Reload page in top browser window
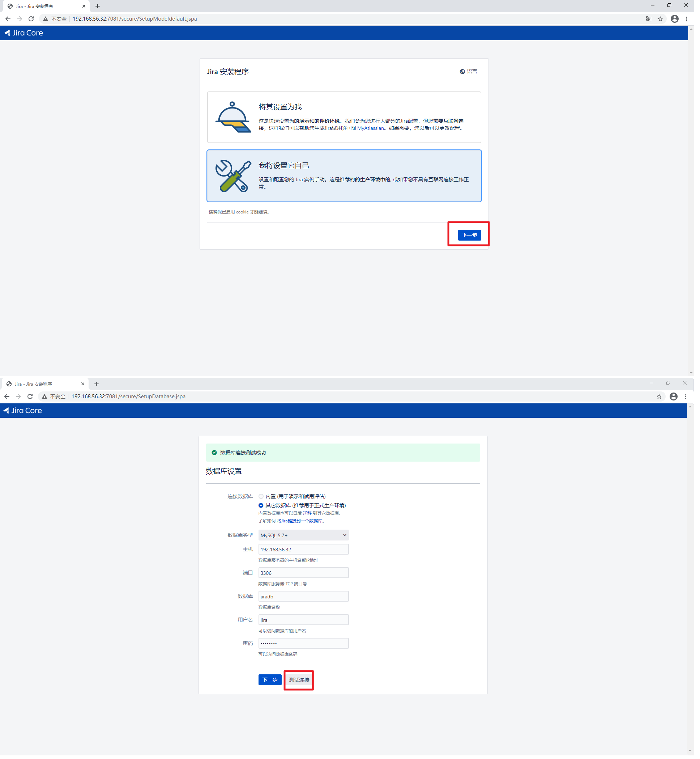Screen dimensions: 700x759 click(31, 19)
